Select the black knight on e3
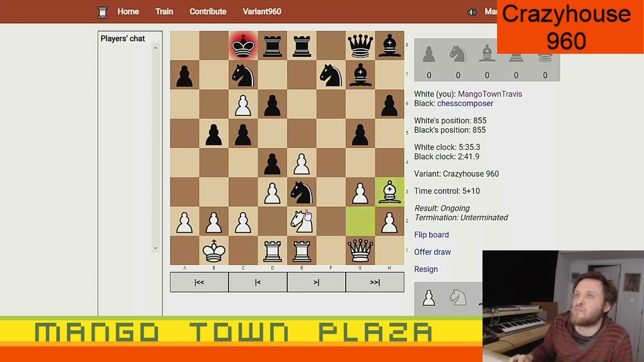This screenshot has width=644, height=362. point(301,192)
